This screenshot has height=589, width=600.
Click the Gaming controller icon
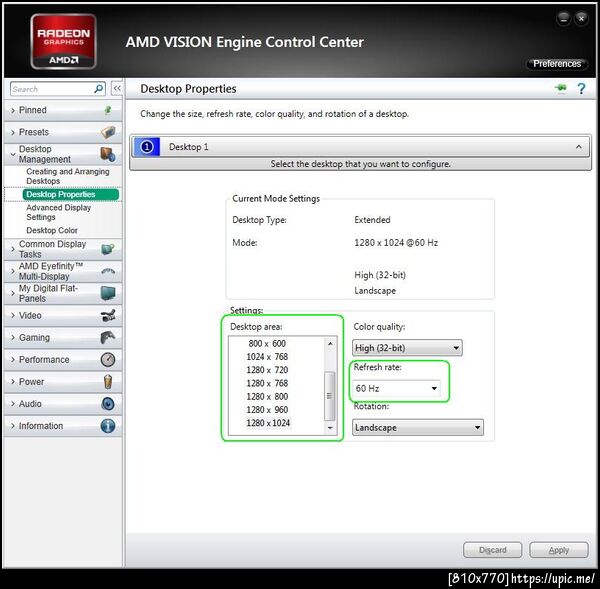[108, 338]
